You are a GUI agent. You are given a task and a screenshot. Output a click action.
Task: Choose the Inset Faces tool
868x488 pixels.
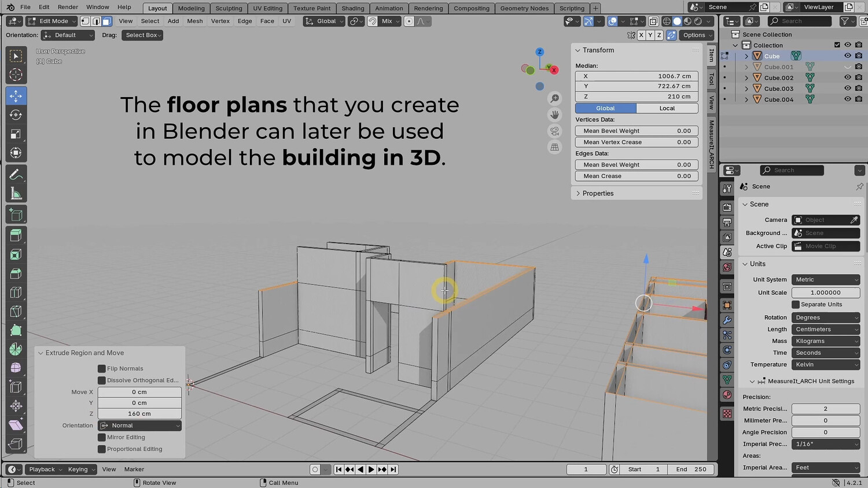(x=16, y=254)
